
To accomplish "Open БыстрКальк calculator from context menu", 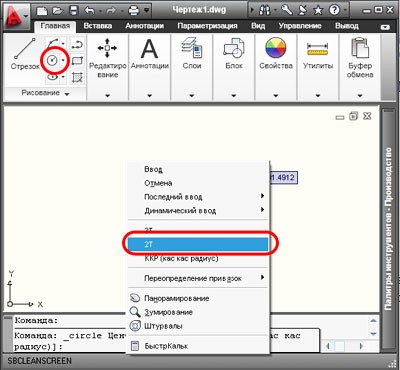I will [198, 346].
